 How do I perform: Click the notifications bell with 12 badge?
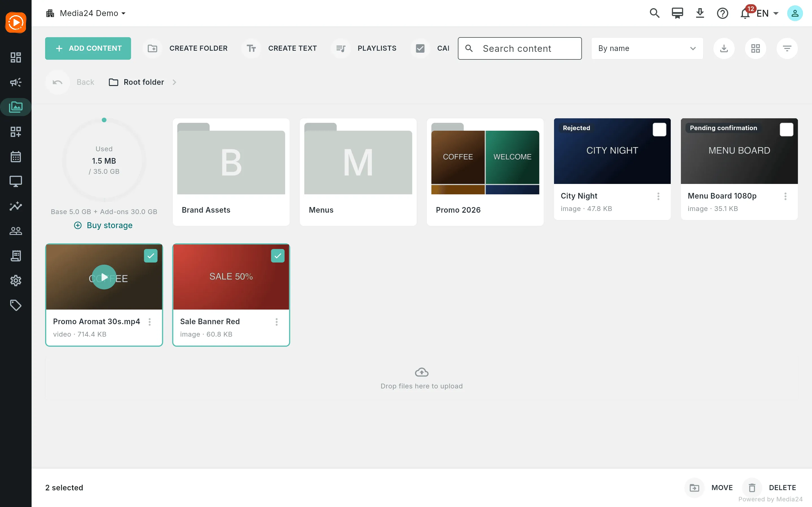click(x=745, y=13)
